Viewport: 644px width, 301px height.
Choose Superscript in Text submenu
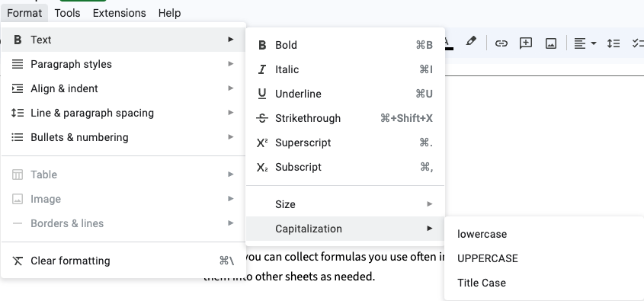point(345,142)
